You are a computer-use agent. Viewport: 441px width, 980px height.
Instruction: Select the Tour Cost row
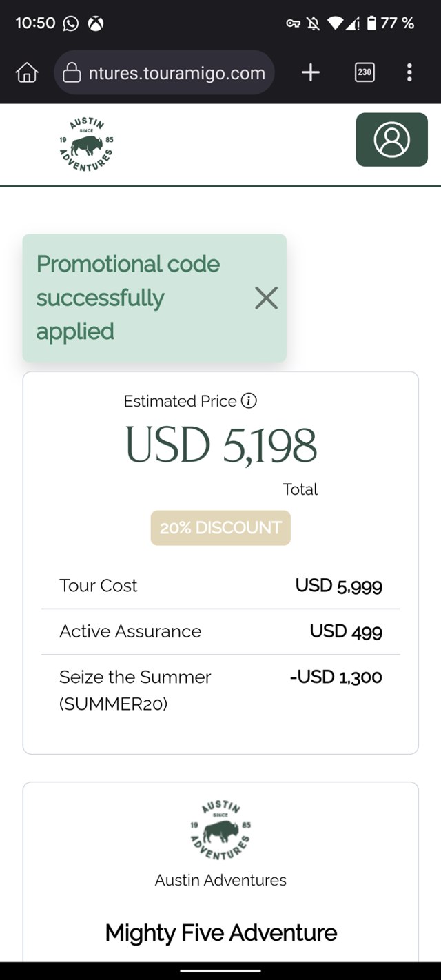click(x=220, y=586)
